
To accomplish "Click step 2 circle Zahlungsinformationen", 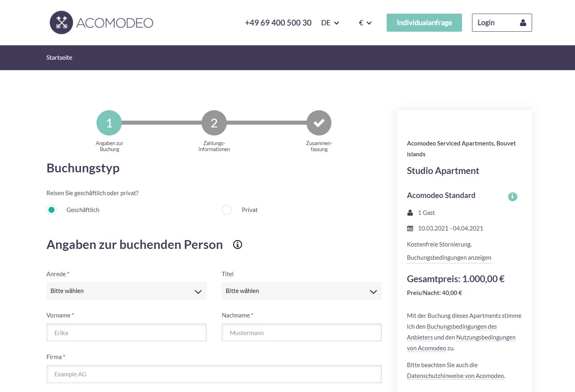I will tap(214, 123).
